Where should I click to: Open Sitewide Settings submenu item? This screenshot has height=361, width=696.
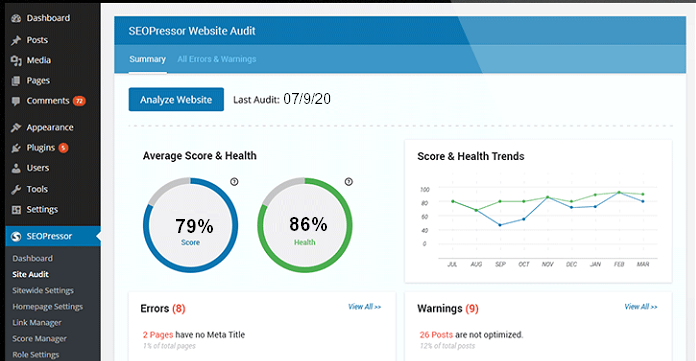[43, 290]
